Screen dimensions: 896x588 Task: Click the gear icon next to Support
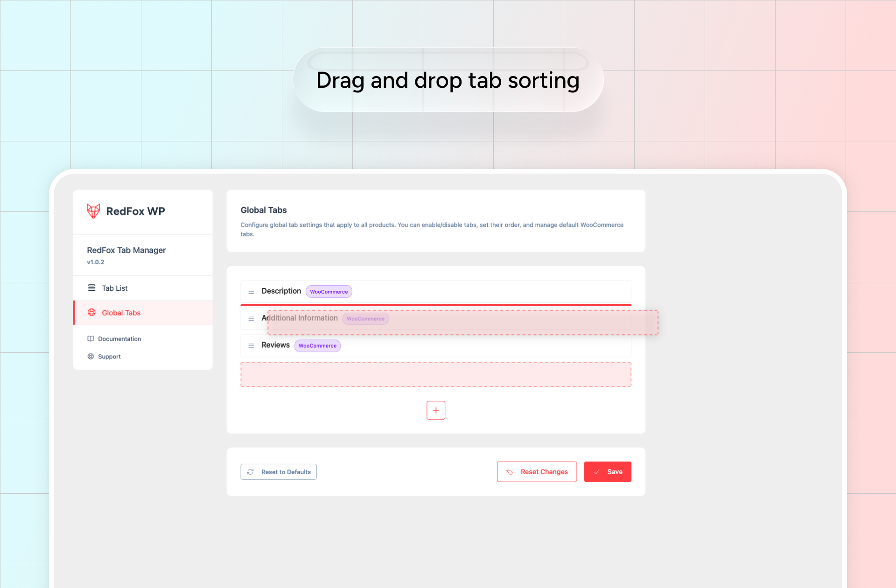90,356
